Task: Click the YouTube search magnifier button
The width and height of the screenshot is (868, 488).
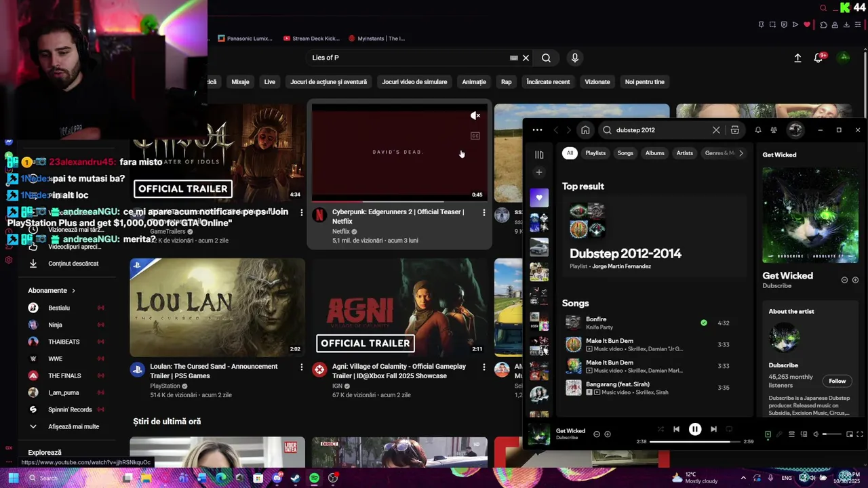Action: click(x=546, y=58)
